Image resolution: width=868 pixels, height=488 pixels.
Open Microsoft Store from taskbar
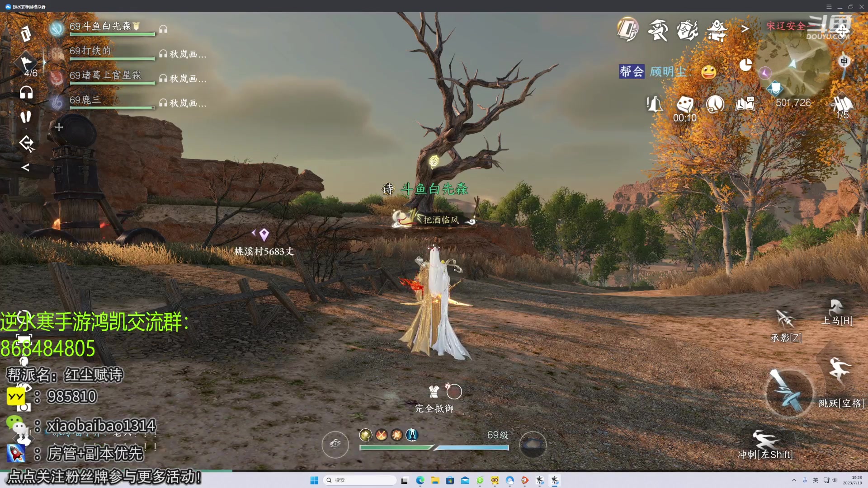click(x=450, y=480)
